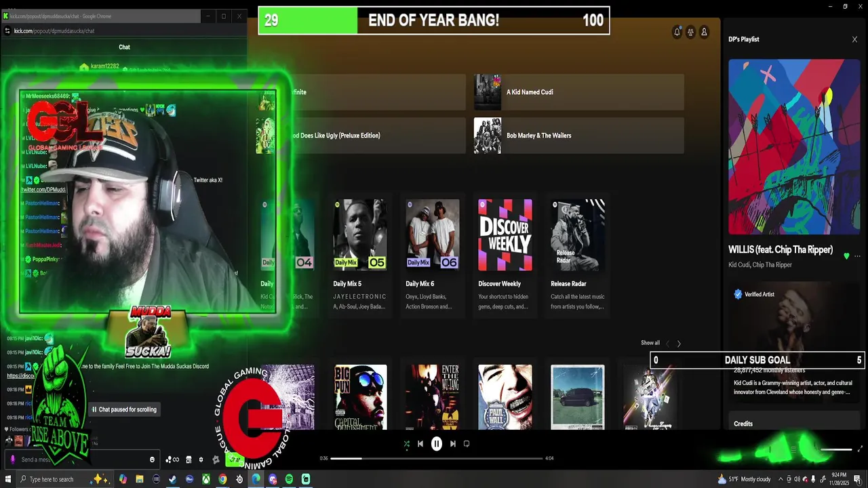This screenshot has width=868, height=488.
Task: Open Bob Marley & The Wailers tile
Action: 578,136
